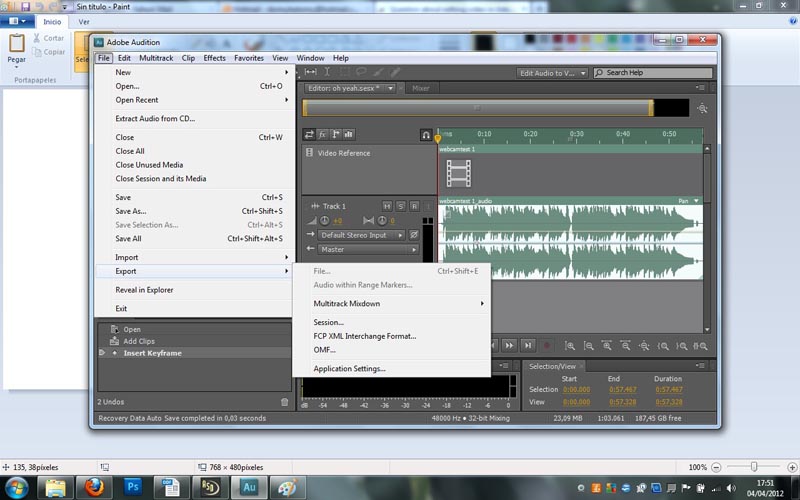
Task: Click trash icon in History panel
Action: point(285,402)
